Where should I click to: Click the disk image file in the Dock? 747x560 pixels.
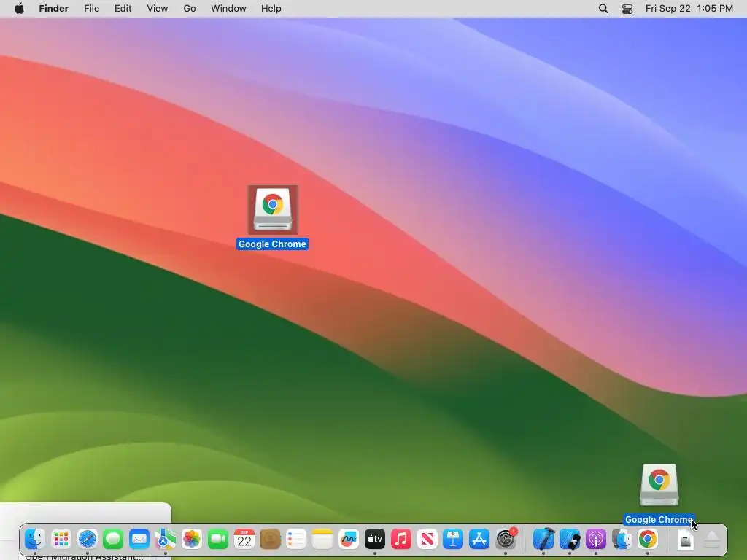tap(685, 540)
